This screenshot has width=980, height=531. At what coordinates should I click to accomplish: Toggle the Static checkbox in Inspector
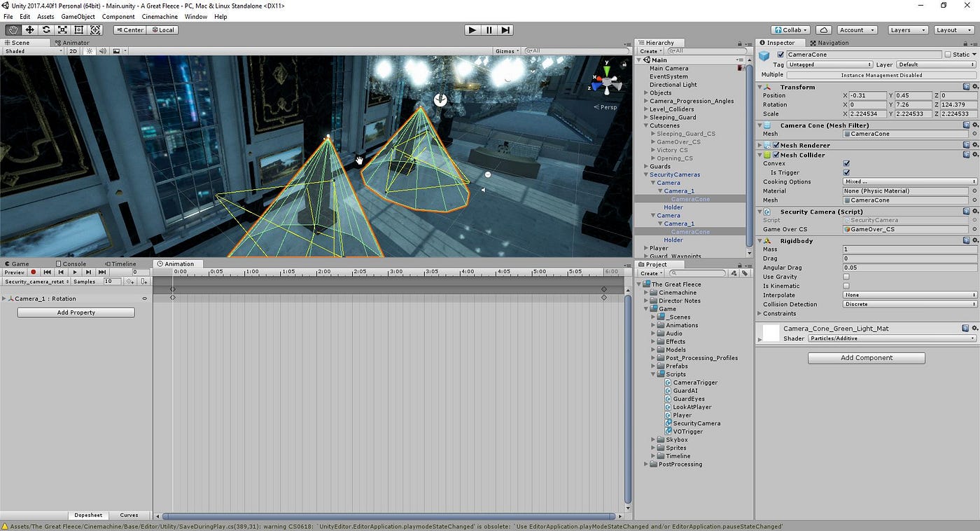pos(948,54)
